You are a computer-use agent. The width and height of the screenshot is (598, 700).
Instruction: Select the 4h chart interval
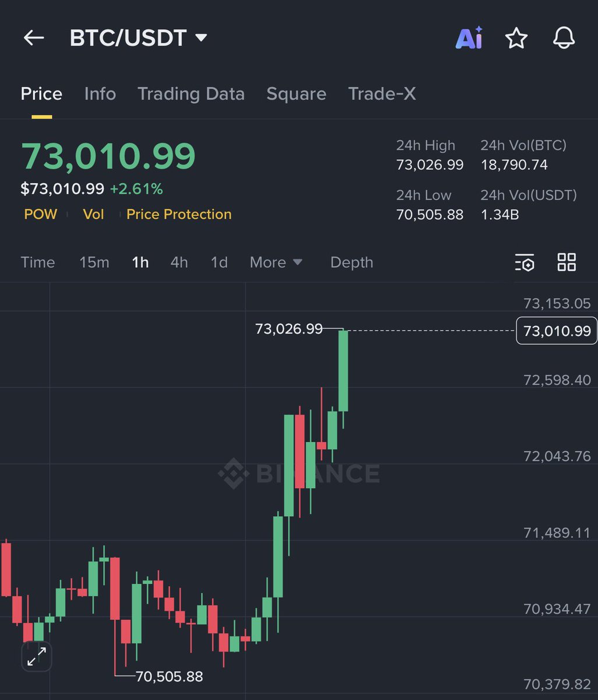(x=179, y=262)
